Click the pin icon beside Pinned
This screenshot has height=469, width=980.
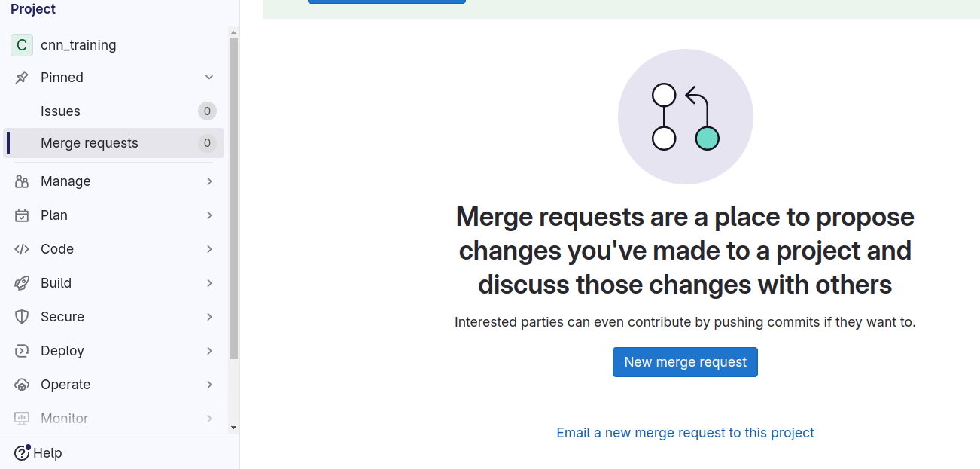22,78
